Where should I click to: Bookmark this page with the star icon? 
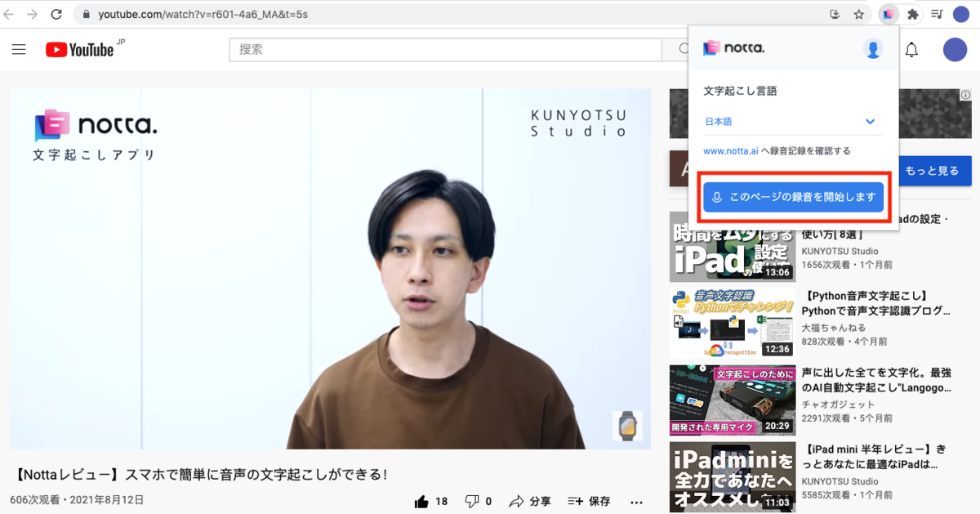(859, 14)
